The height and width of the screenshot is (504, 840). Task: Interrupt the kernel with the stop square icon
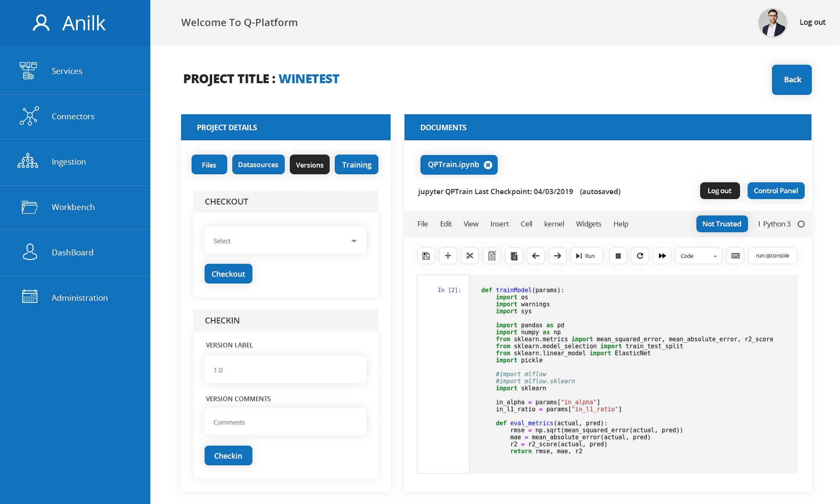tap(618, 256)
